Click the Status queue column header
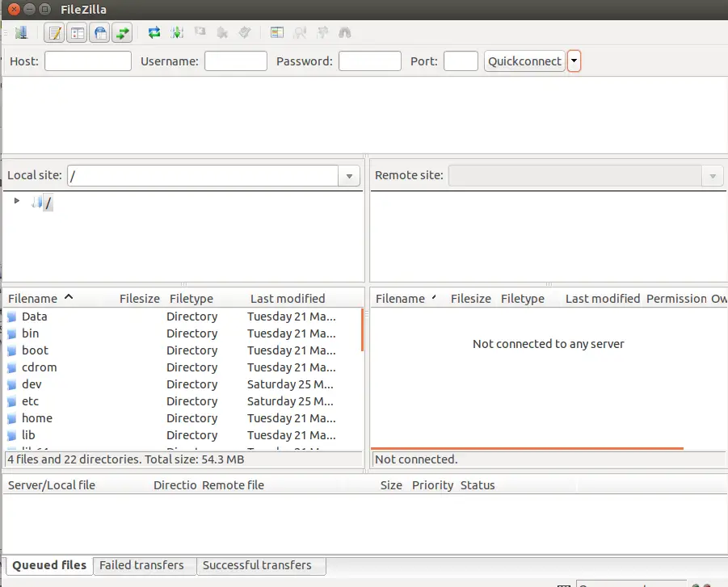Viewport: 728px width, 587px height. [478, 485]
